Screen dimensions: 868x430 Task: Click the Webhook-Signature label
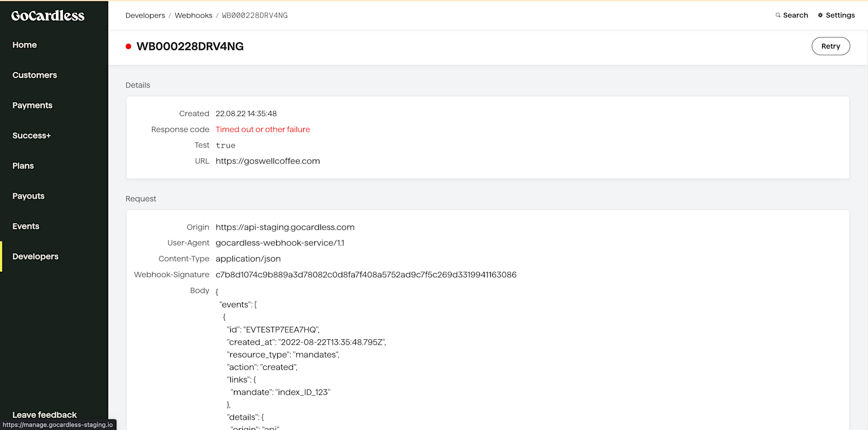point(171,275)
